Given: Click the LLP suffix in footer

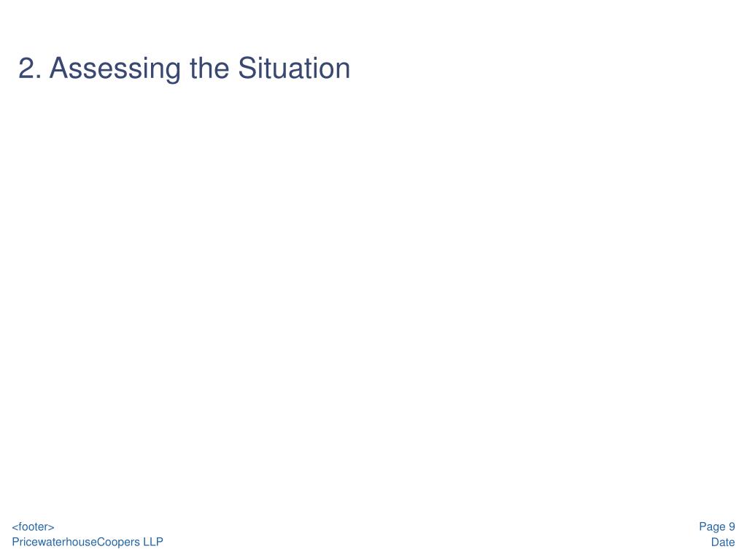Looking at the screenshot, I should click(153, 542).
